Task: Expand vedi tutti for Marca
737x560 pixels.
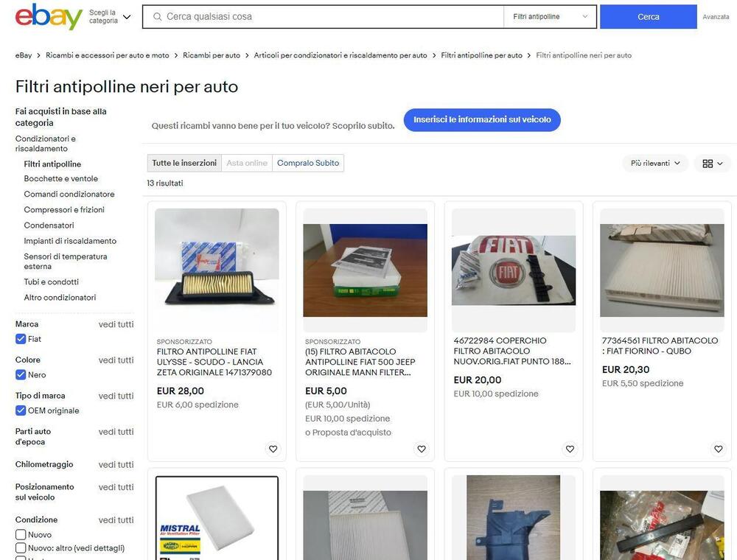Action: click(116, 325)
